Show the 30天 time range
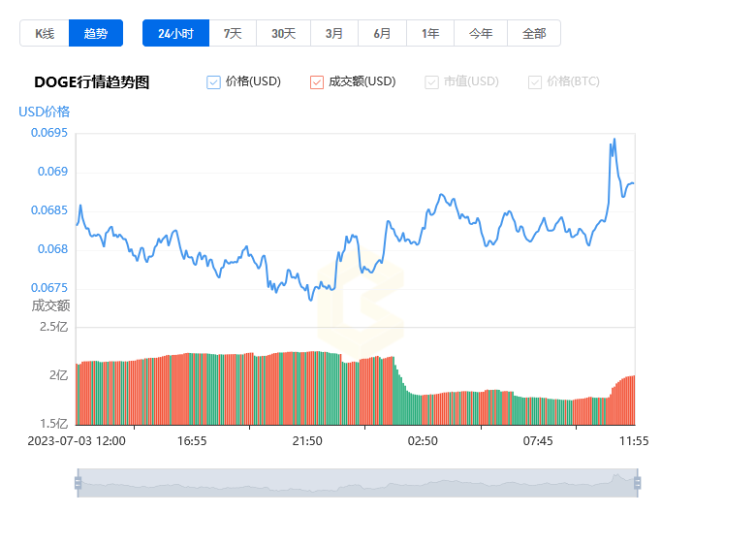Viewport: 756px width, 546px height. point(283,33)
